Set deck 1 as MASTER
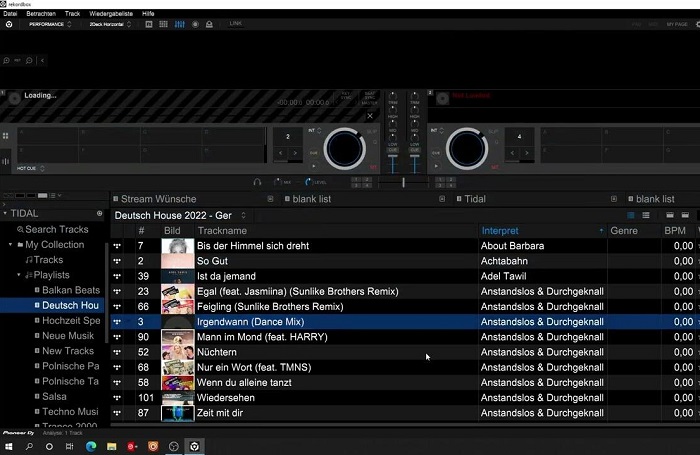700x455 pixels. tap(370, 103)
